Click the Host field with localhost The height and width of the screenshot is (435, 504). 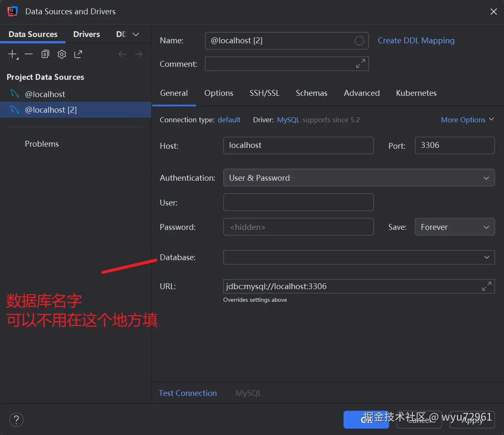pyautogui.click(x=298, y=145)
